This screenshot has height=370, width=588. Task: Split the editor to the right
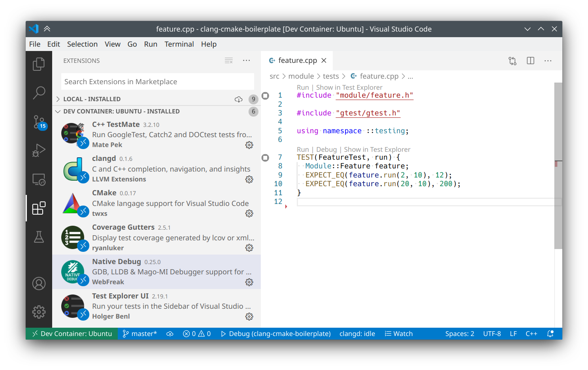pos(530,60)
